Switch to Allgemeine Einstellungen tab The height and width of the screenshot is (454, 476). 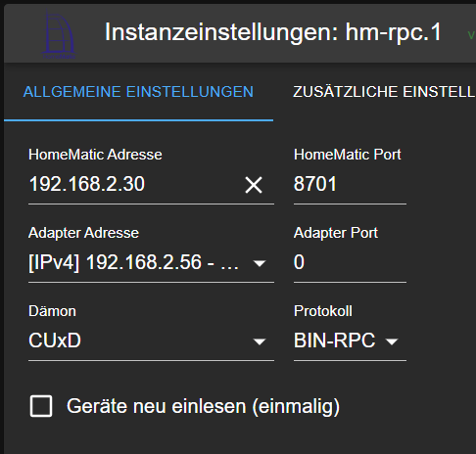point(138,92)
